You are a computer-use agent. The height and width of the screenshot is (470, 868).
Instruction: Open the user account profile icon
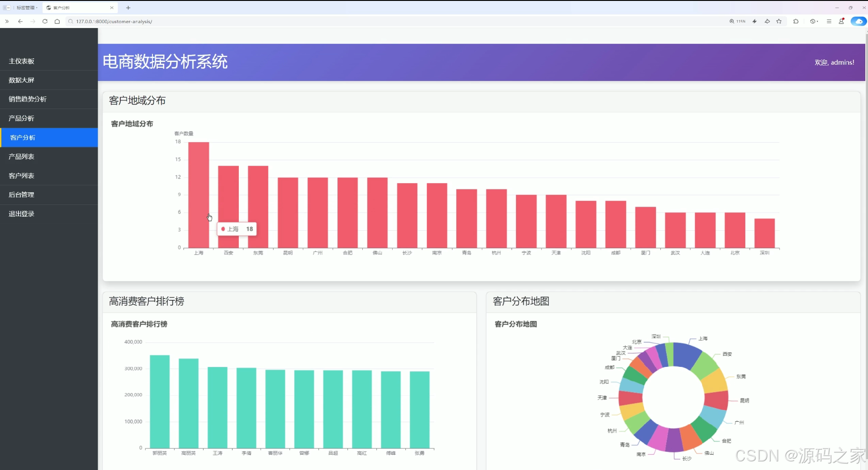coord(841,21)
